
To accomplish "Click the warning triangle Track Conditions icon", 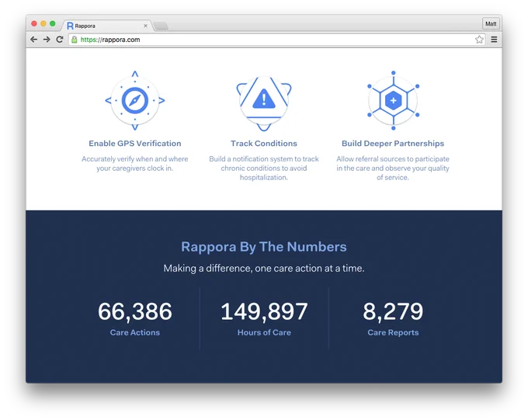I will point(264,103).
